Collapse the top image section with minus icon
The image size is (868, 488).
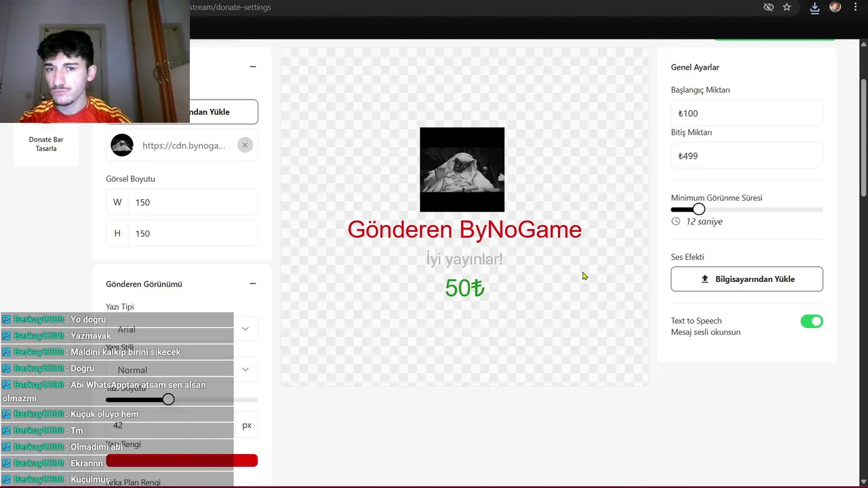253,66
